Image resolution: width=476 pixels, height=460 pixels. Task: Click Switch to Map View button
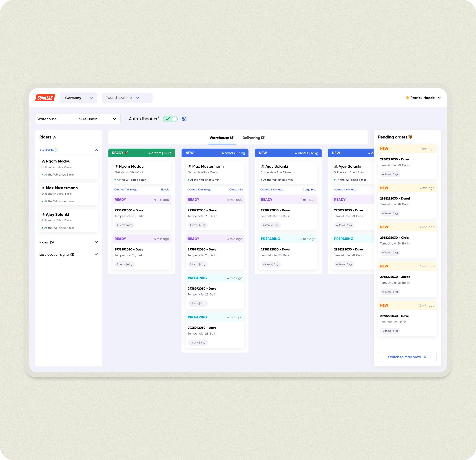point(405,357)
